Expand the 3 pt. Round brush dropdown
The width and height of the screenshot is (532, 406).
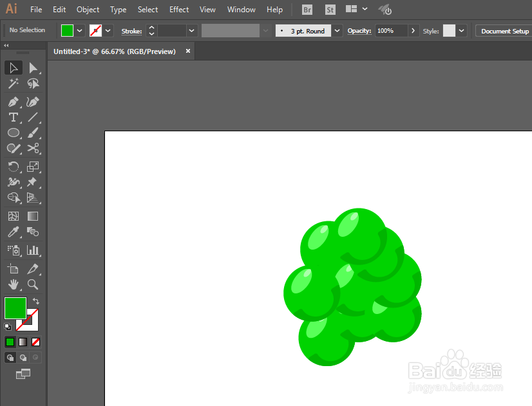(337, 31)
